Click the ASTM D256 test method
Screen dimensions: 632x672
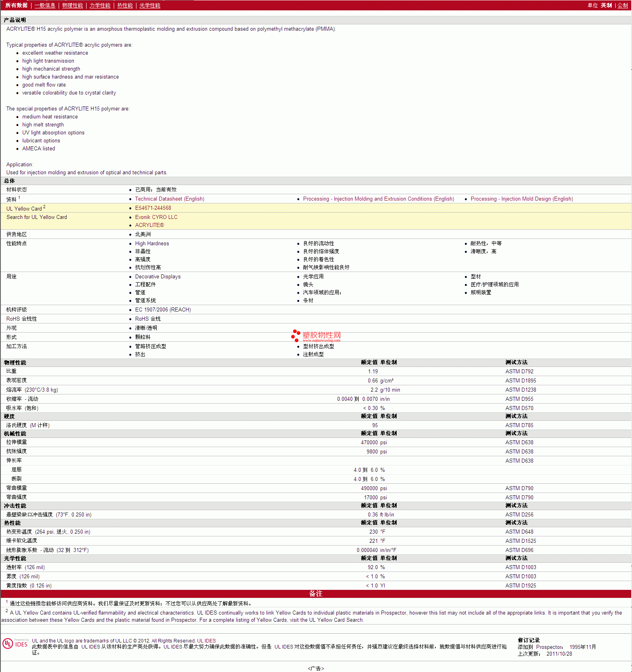pyautogui.click(x=519, y=514)
